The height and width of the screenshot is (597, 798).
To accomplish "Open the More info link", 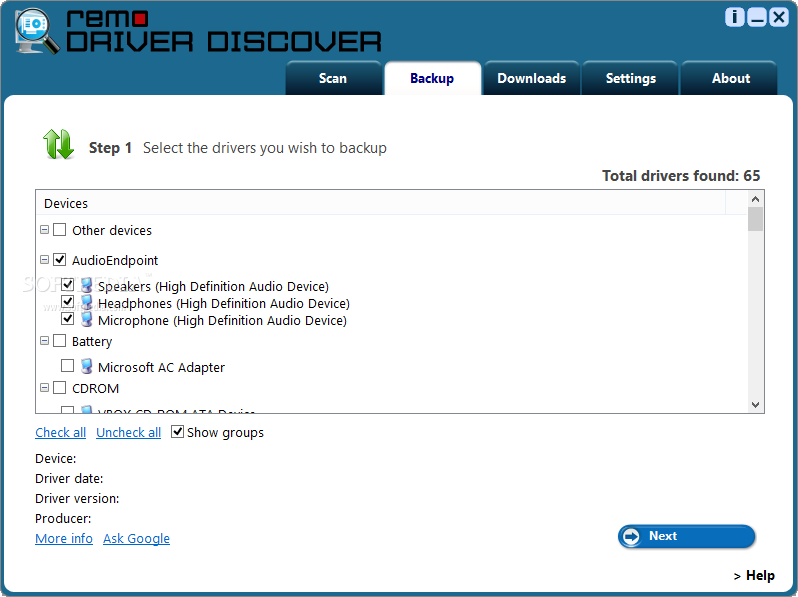I will [x=64, y=538].
